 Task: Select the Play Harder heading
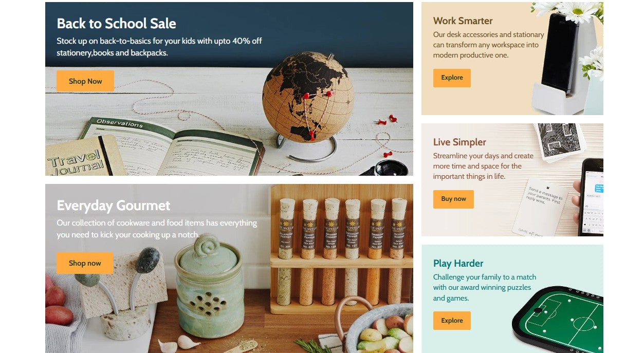tap(458, 264)
